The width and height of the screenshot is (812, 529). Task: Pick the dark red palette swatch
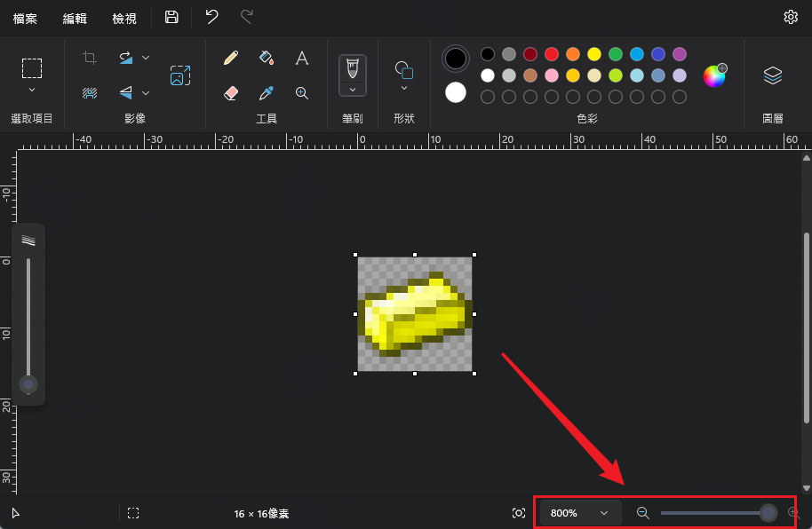pyautogui.click(x=530, y=54)
